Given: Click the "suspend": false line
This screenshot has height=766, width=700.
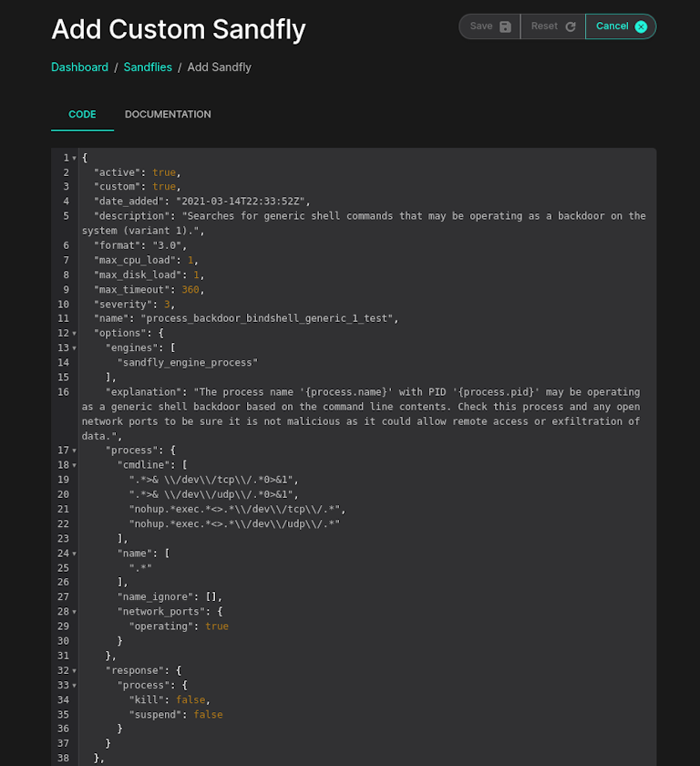Looking at the screenshot, I should point(176,715).
